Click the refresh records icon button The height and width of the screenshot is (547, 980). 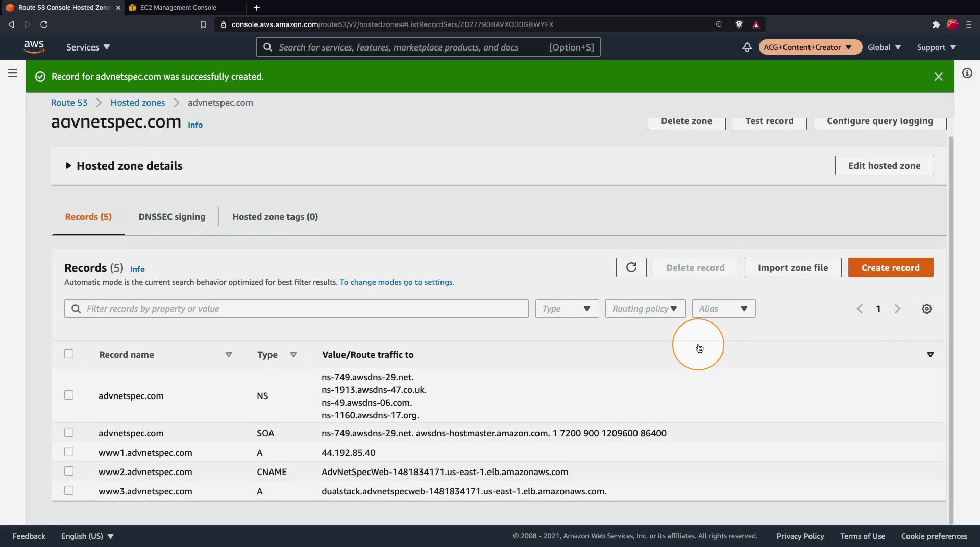[631, 267]
